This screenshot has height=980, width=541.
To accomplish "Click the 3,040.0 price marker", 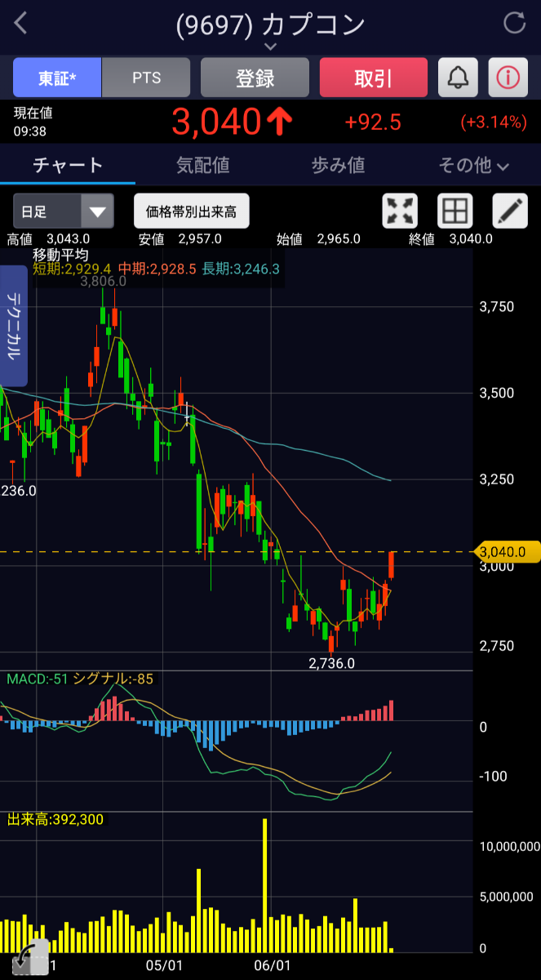I will tap(507, 552).
